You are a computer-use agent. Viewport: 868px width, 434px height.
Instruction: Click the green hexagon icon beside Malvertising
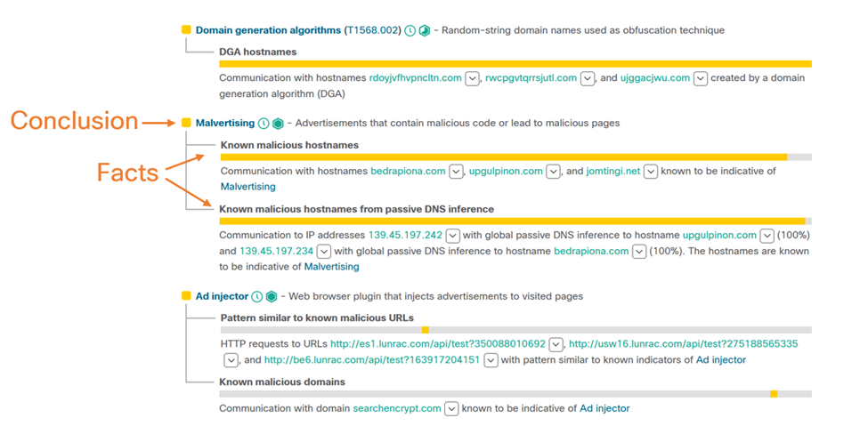click(278, 124)
